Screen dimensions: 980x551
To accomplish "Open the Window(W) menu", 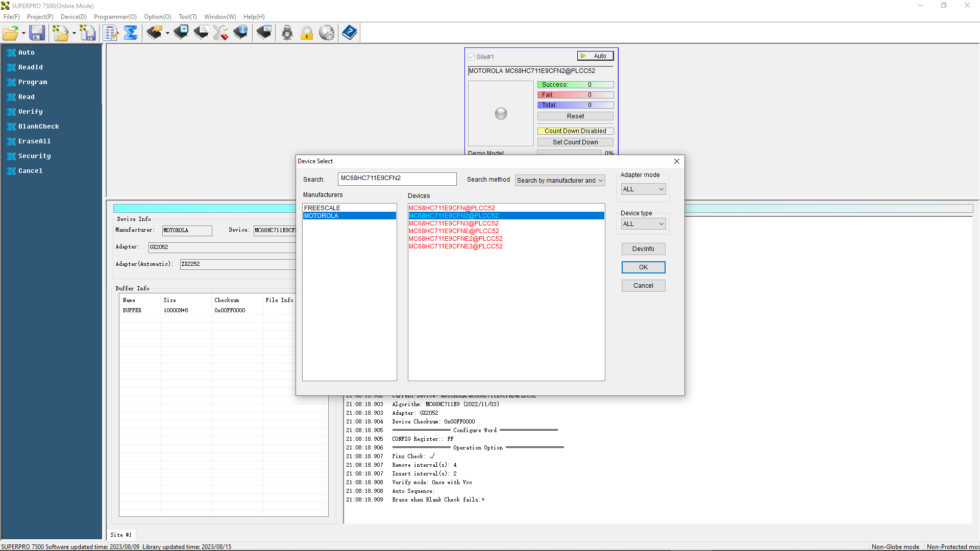I will pyautogui.click(x=220, y=17).
